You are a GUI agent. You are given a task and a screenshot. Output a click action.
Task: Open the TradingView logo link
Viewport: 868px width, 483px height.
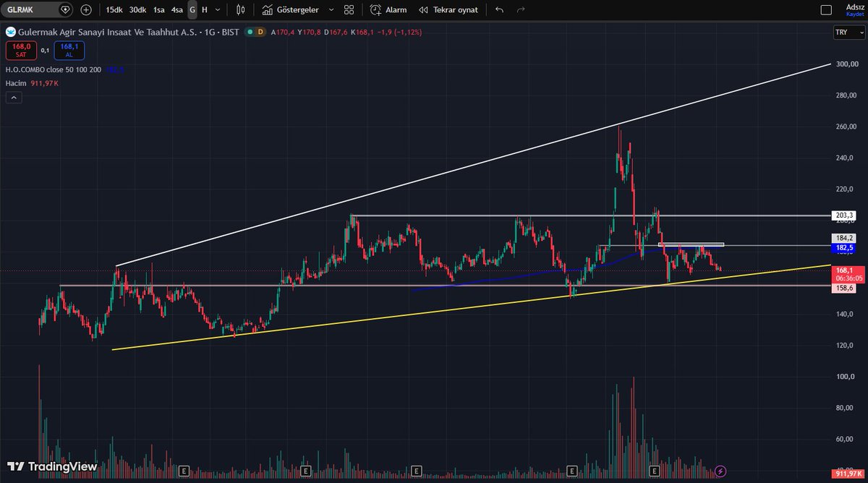tap(52, 466)
